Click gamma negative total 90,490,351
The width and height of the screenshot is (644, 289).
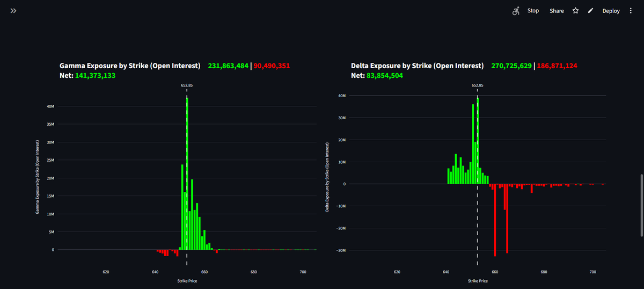pyautogui.click(x=272, y=66)
